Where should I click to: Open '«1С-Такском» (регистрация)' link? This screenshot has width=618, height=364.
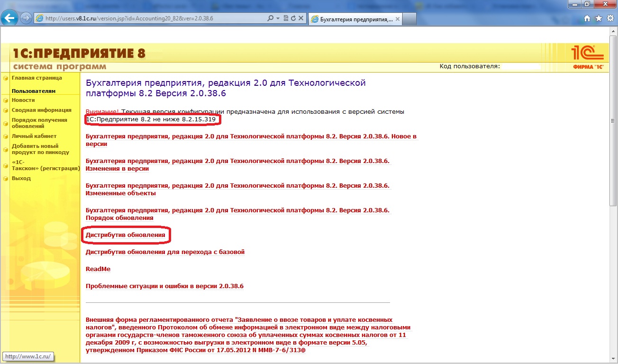(45, 165)
